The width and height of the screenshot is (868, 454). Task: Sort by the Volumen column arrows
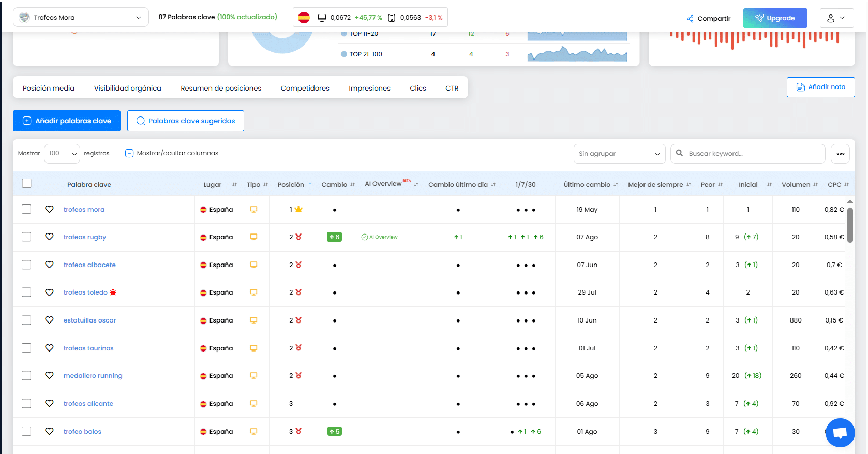point(815,185)
